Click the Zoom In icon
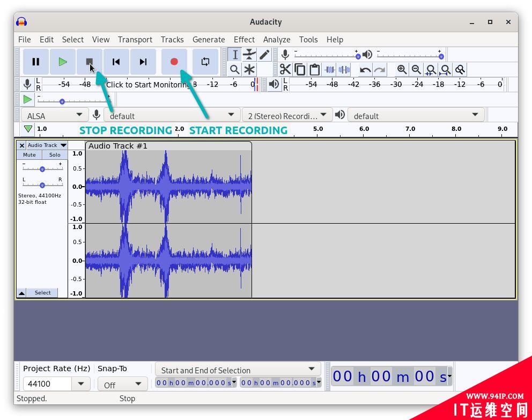Viewport: 532px width, 420px height. [402, 70]
